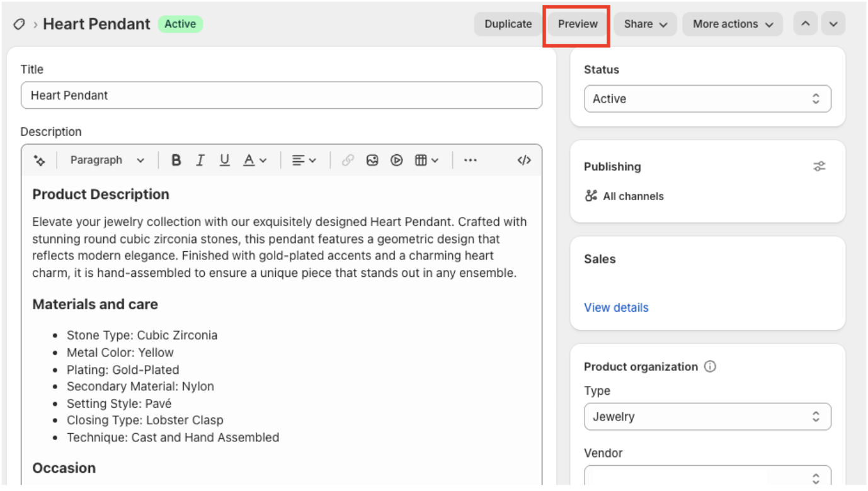This screenshot has width=868, height=491.
Task: Toggle bold formatting
Action: [x=176, y=161]
